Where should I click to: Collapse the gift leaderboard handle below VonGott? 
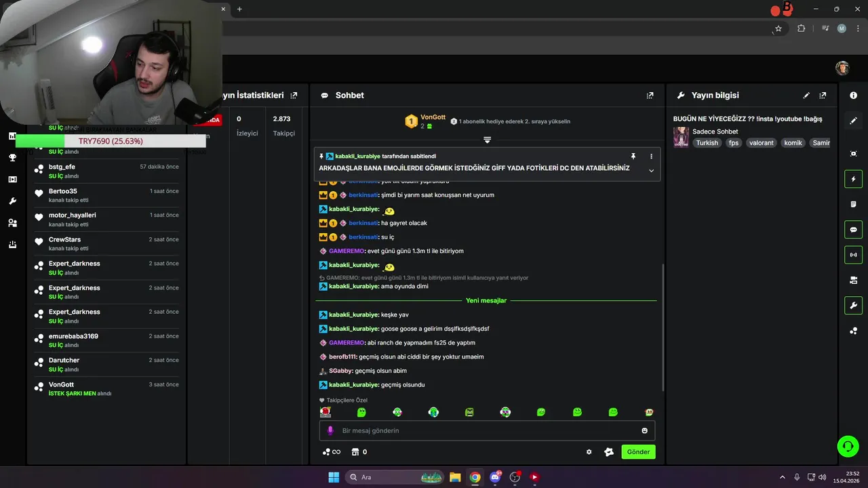(x=487, y=140)
